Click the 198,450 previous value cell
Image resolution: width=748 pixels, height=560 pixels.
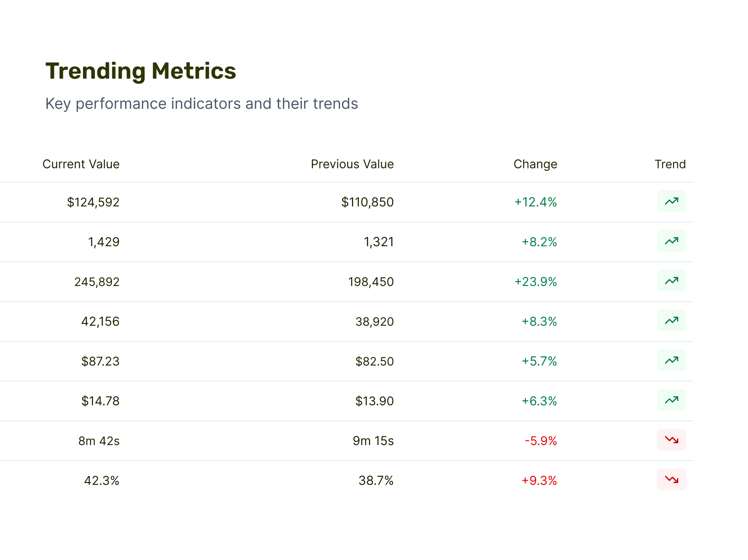tap(371, 282)
